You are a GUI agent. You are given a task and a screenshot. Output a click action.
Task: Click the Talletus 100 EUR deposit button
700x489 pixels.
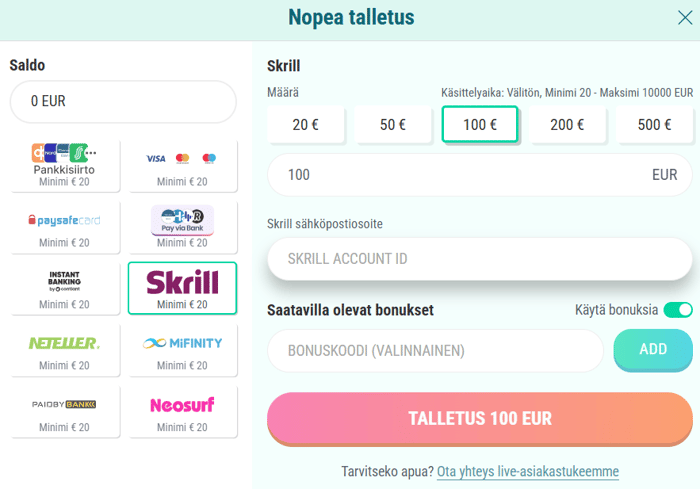pos(480,418)
